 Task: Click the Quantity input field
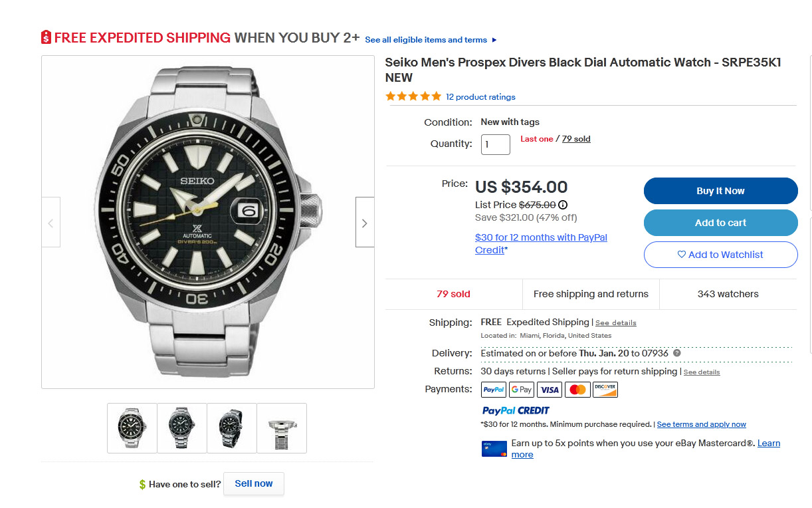coord(495,144)
